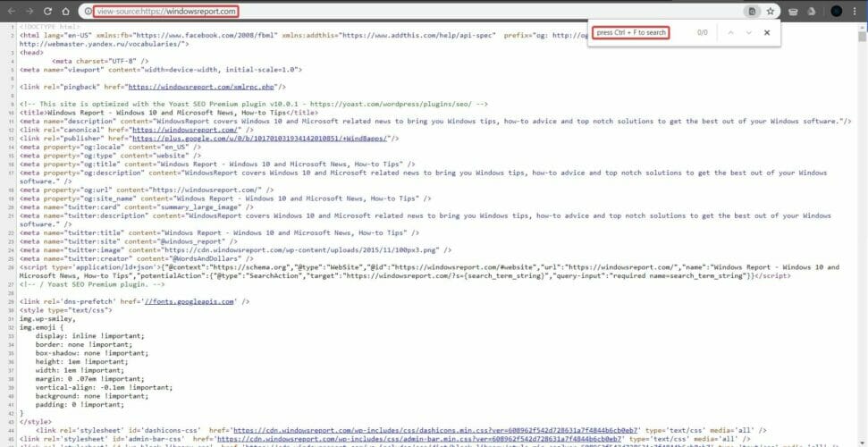868x447 pixels.
Task: Click the <head> tag on line 3
Action: (x=31, y=53)
